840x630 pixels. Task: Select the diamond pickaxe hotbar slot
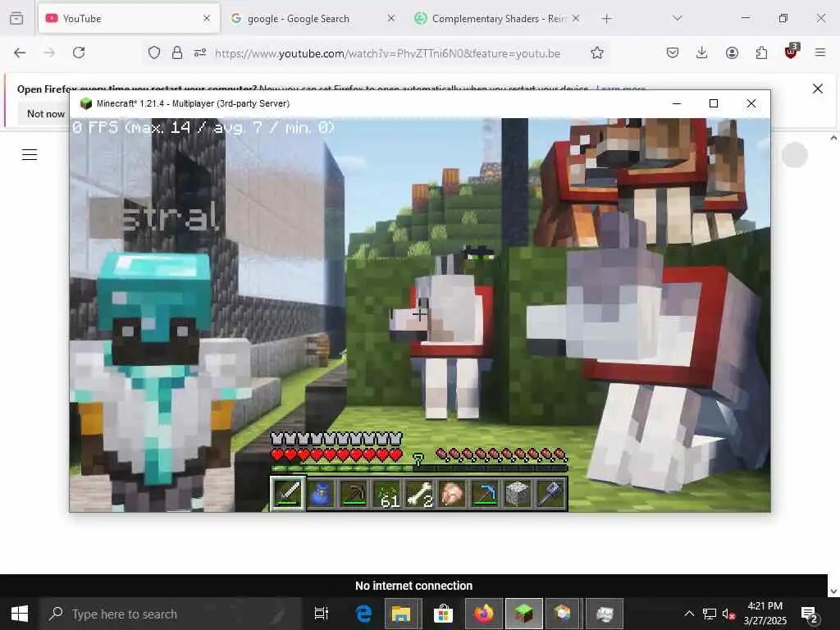pyautogui.click(x=485, y=493)
